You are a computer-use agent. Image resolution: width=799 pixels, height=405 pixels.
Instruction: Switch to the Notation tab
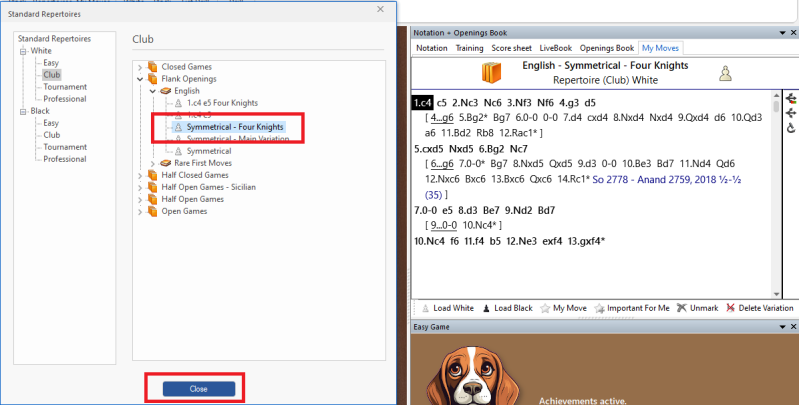pyautogui.click(x=432, y=48)
